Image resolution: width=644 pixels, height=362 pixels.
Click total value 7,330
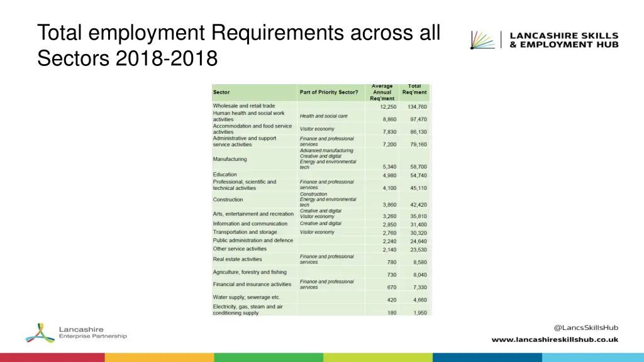(x=420, y=287)
